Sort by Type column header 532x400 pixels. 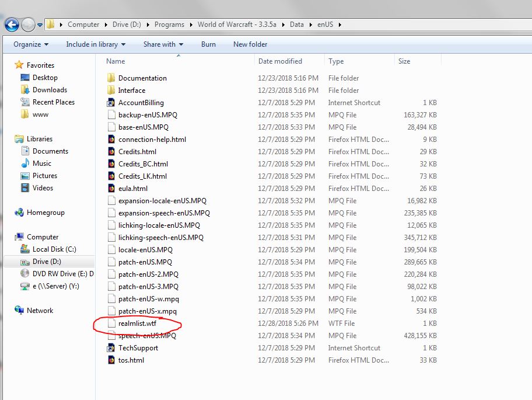click(336, 61)
